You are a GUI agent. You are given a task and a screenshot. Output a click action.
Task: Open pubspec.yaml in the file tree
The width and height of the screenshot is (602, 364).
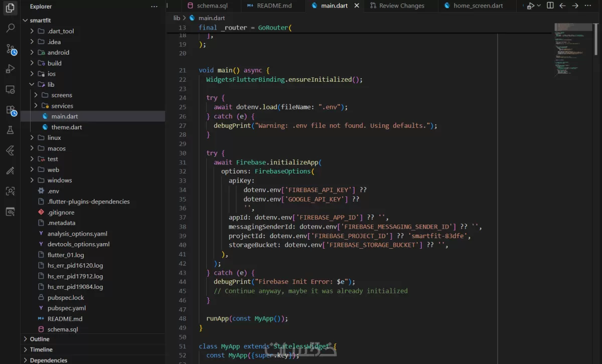66,308
